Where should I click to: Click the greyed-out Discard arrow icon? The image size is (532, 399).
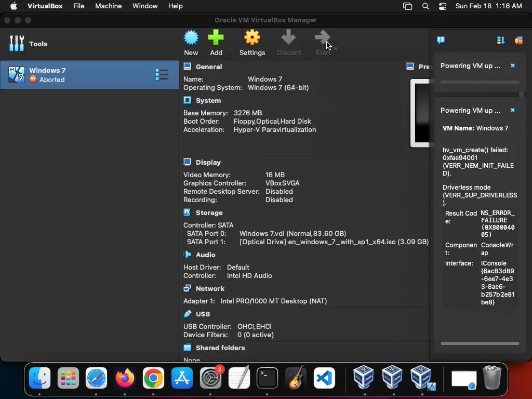pyautogui.click(x=288, y=37)
